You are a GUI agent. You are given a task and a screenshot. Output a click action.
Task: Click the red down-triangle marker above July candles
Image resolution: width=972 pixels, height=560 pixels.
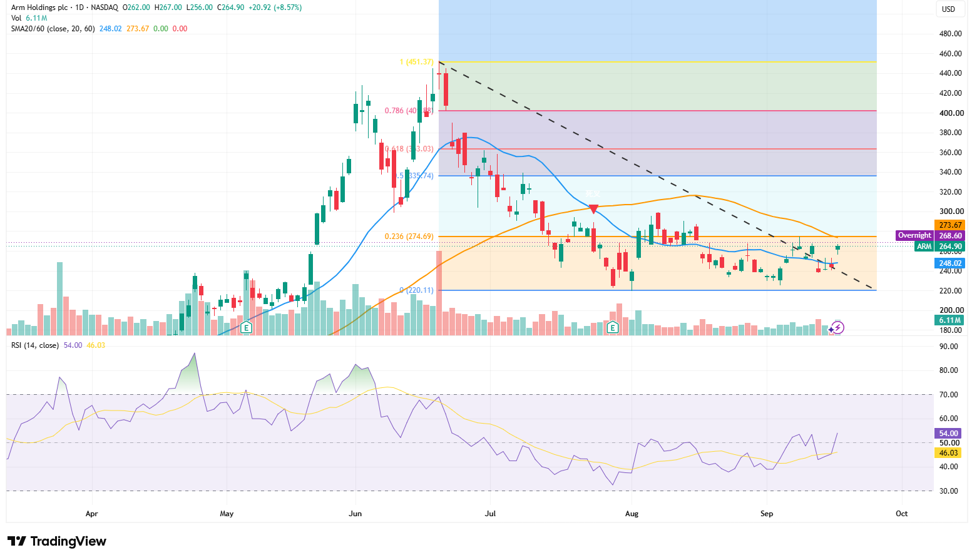tap(593, 209)
